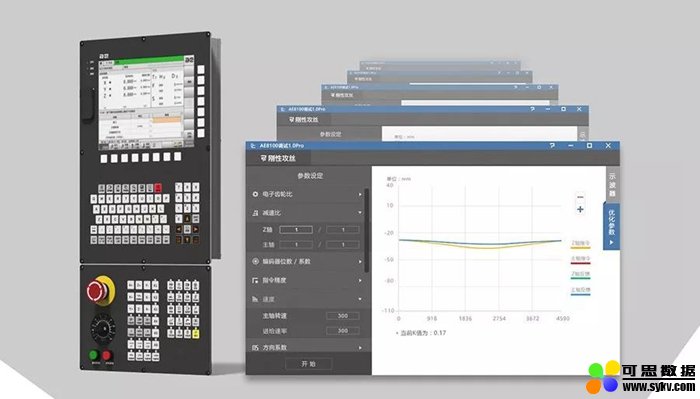Click the encoder 编码器位数 icon
This screenshot has height=399, width=700.
255,261
